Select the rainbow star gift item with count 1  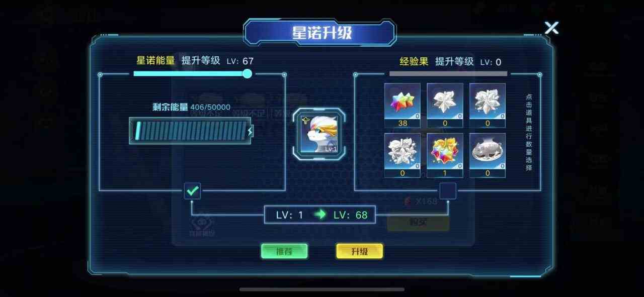[x=445, y=155]
